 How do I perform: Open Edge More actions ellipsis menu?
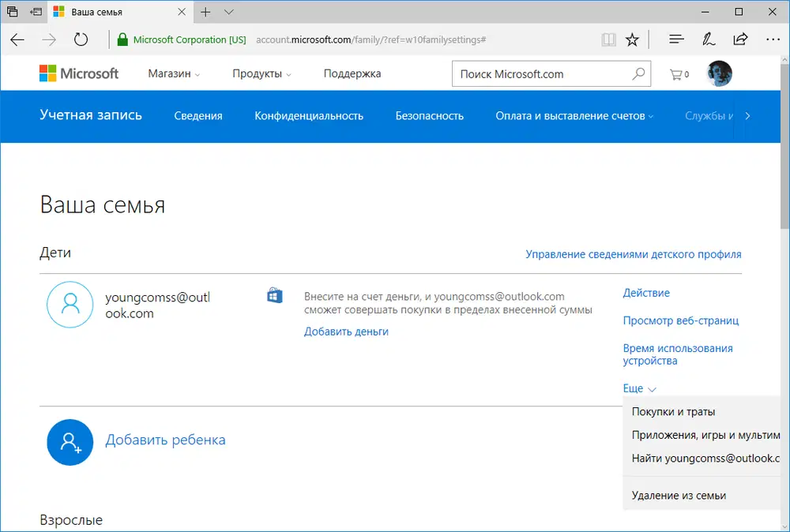773,39
